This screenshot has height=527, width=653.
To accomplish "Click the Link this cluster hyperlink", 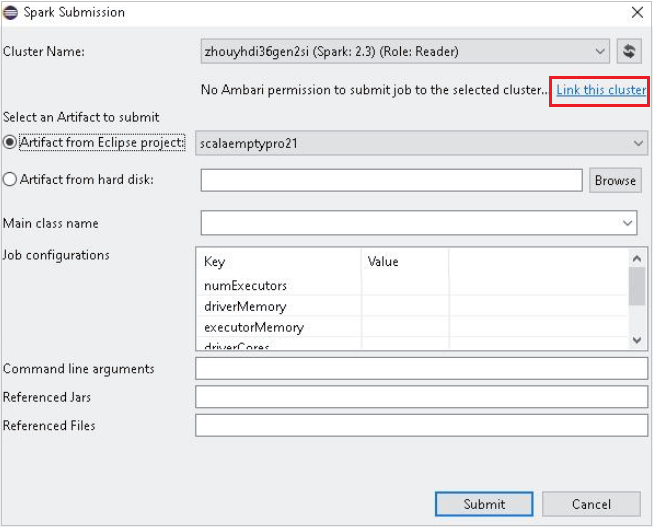I will pyautogui.click(x=601, y=90).
